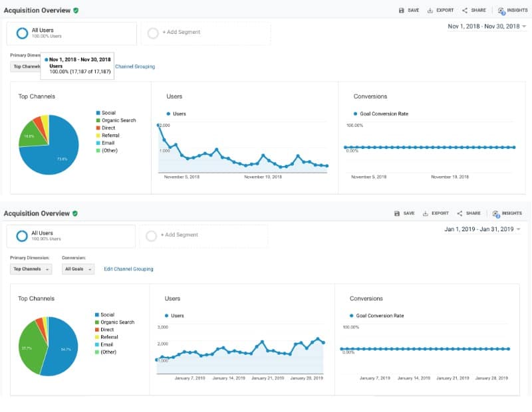Click the Edit Channel Grouping link in January report
The height and width of the screenshot is (412, 532).
click(128, 269)
